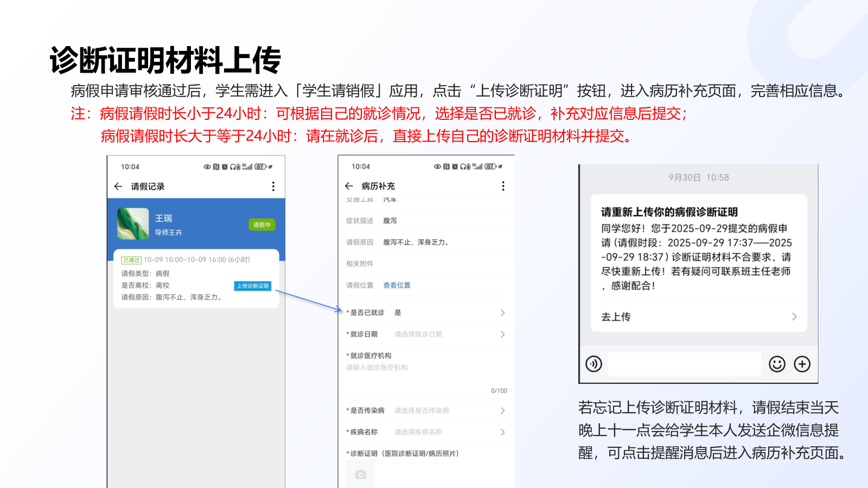The image size is (868, 488).
Task: Open the 查看位置 link
Action: click(x=397, y=285)
